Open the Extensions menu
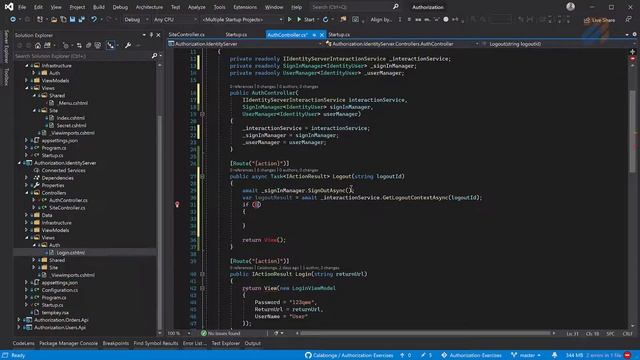 pos(245,7)
